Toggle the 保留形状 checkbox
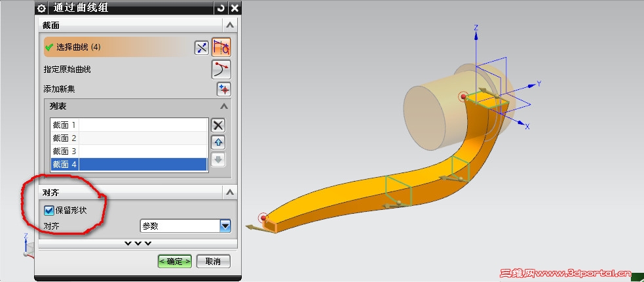This screenshot has width=644, height=282. pos(49,211)
